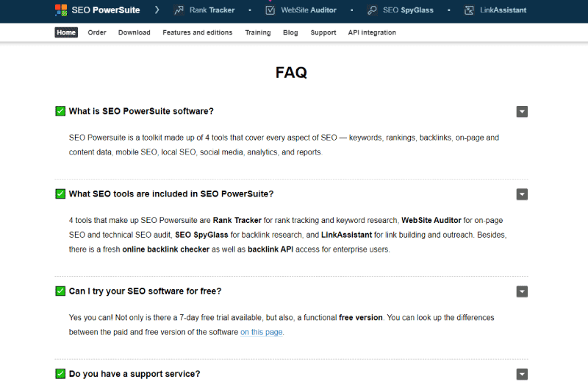Viewport: 588px width, 390px height.
Task: Collapse the 'Can I try your SEO software' answer
Action: pos(522,291)
